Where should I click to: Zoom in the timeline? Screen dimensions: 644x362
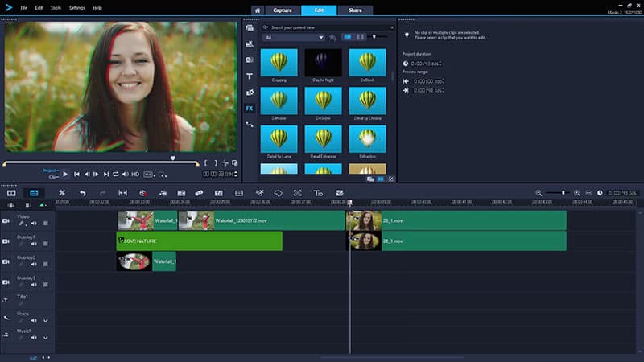(x=577, y=193)
